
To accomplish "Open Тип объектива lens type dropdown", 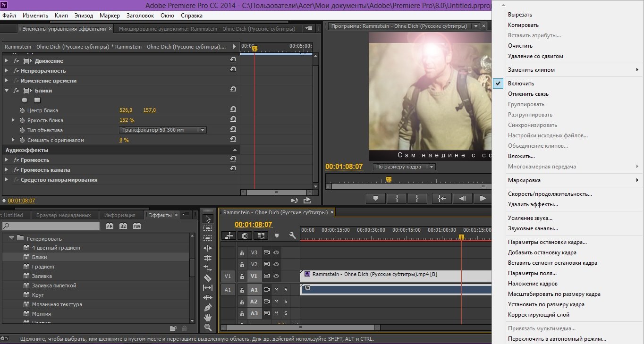I will click(162, 130).
